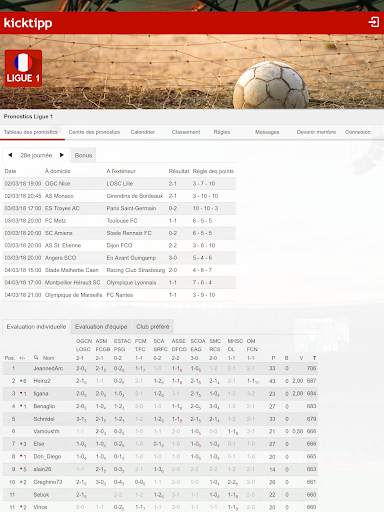The image size is (384, 512).
Task: Click the Connexion link
Action: tap(358, 132)
